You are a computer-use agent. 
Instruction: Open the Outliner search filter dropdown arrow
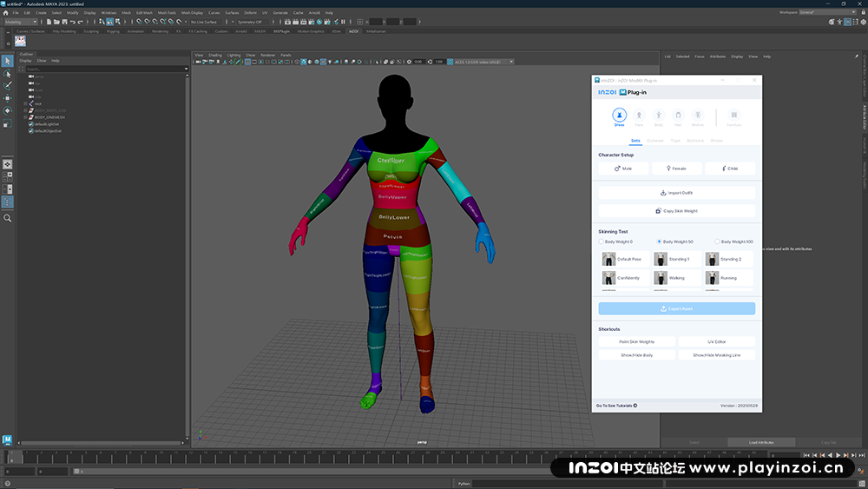coord(186,69)
